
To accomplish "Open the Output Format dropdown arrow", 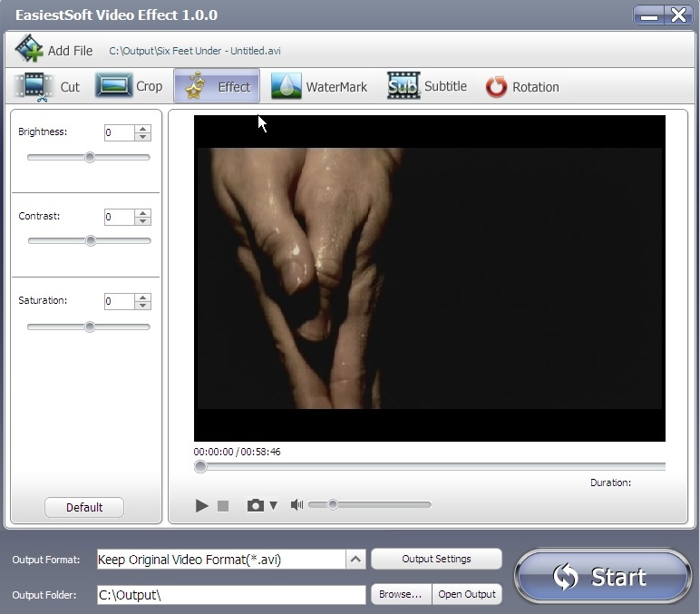I will [x=355, y=559].
